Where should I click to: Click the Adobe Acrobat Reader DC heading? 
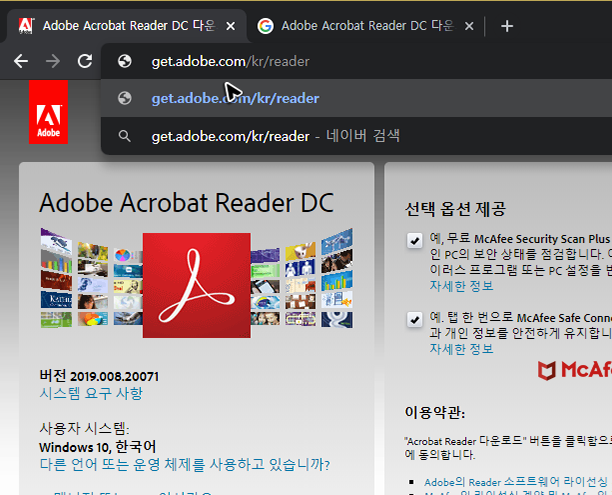point(187,203)
